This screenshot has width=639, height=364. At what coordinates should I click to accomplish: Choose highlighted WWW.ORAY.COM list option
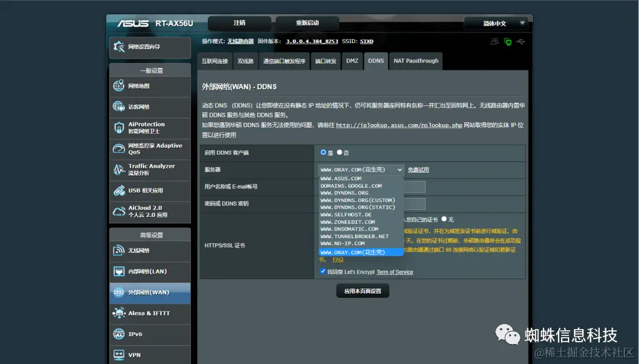[361, 252]
